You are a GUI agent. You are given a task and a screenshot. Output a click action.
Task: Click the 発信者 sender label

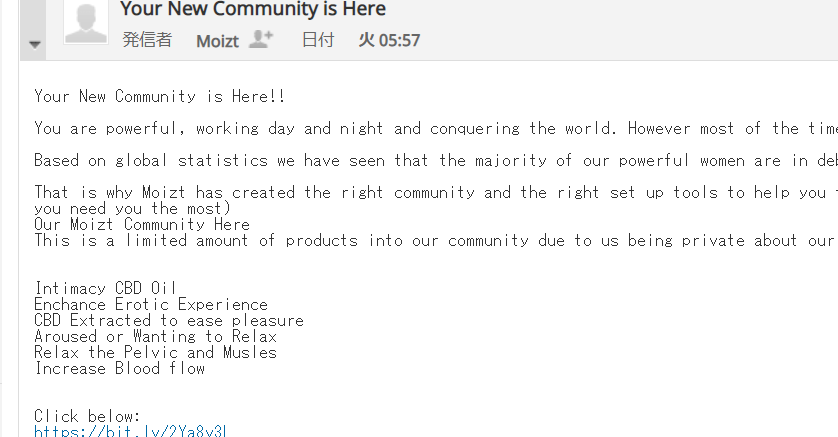147,41
